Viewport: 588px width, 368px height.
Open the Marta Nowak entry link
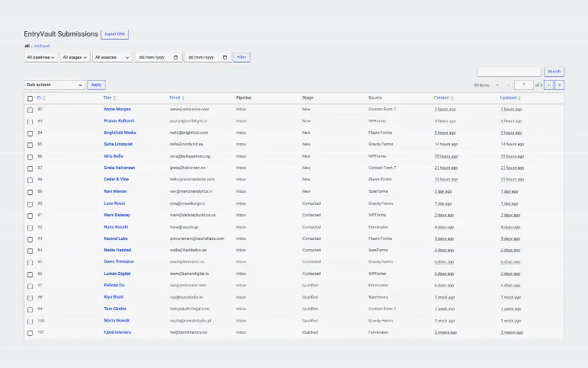(117, 320)
